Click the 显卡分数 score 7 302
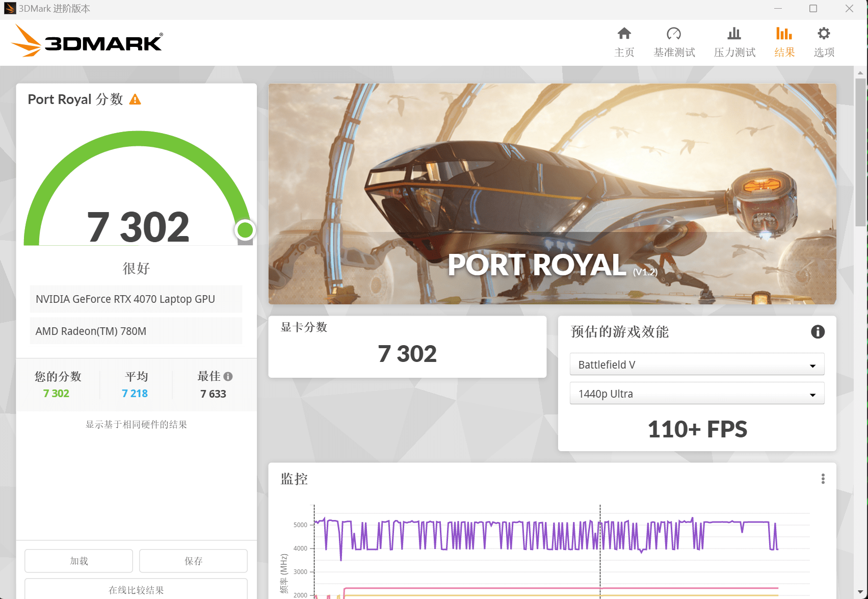Image resolution: width=868 pixels, height=599 pixels. click(407, 354)
